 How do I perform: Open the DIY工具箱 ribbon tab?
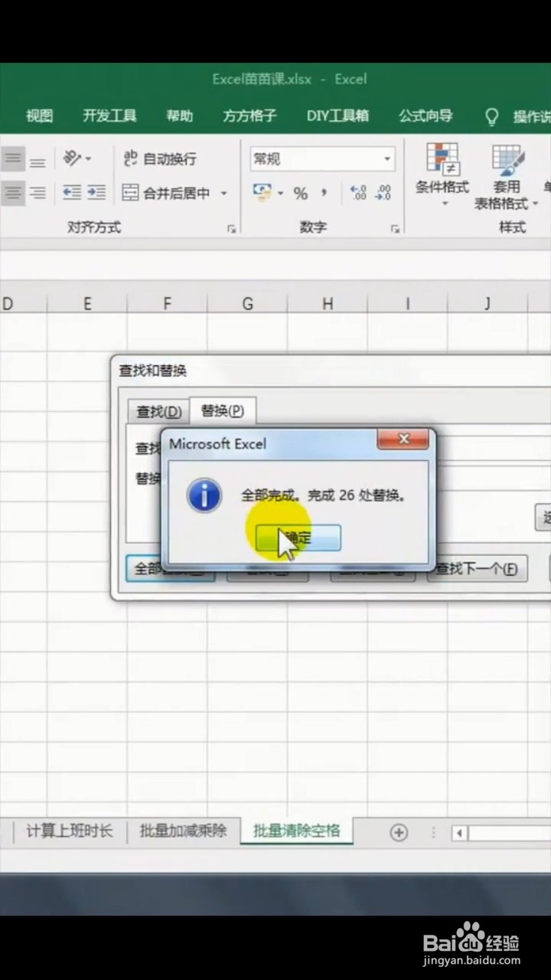pos(337,116)
